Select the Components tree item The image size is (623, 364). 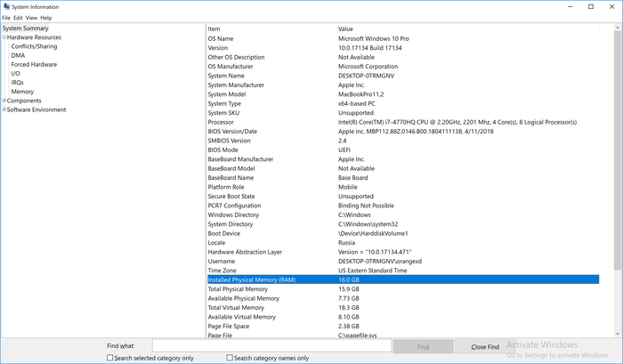(x=24, y=101)
